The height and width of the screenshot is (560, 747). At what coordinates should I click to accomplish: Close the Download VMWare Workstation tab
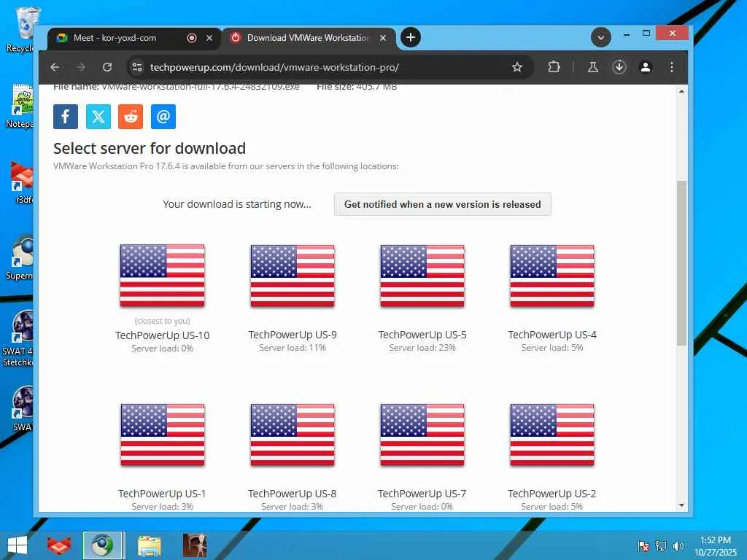[x=382, y=38]
